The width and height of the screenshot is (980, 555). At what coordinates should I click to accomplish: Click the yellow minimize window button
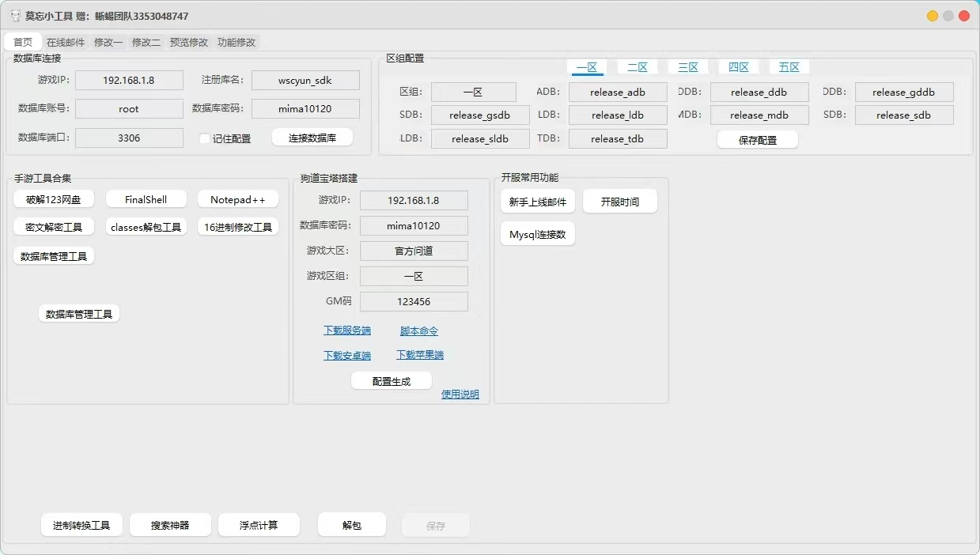(933, 16)
